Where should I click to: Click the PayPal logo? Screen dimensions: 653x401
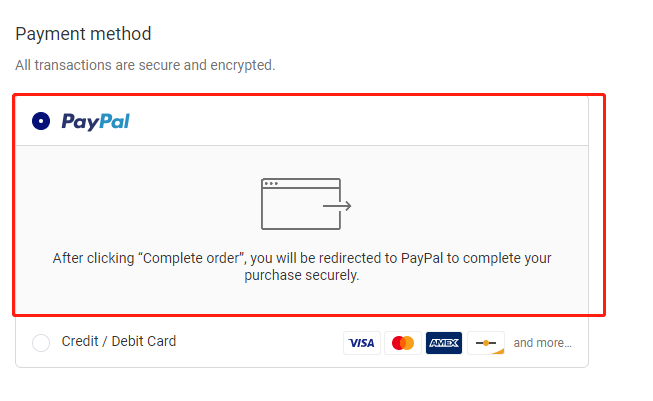95,121
